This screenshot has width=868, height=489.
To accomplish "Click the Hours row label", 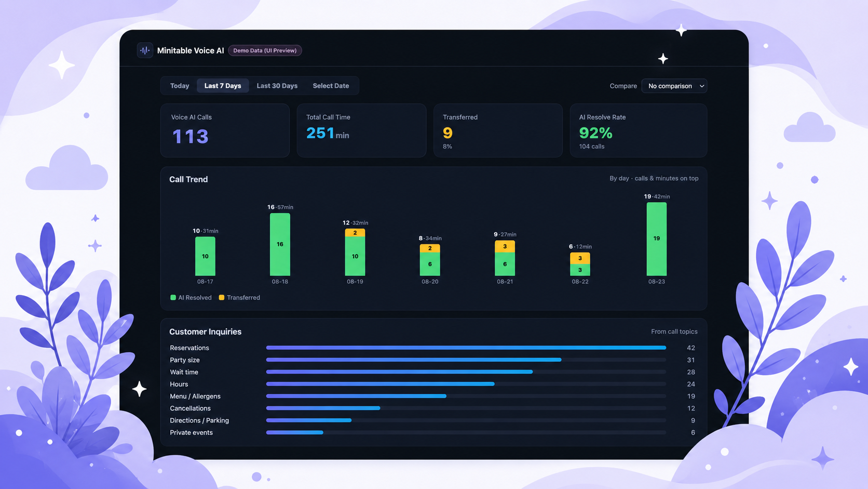I will [179, 384].
